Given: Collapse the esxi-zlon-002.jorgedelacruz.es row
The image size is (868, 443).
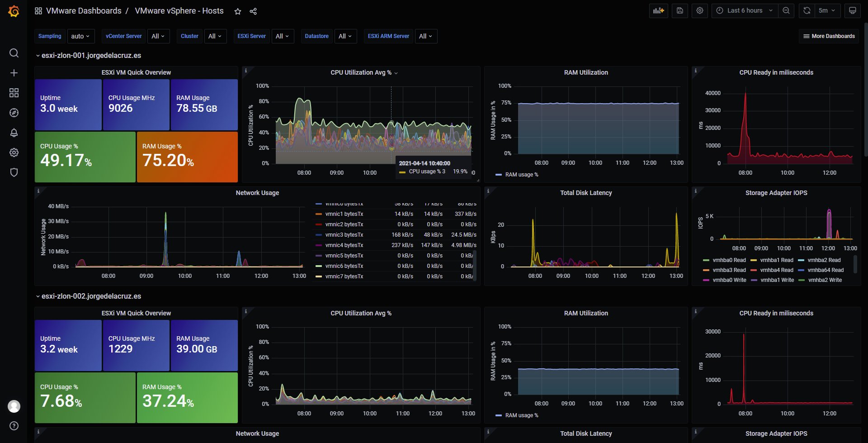Looking at the screenshot, I should [x=89, y=296].
